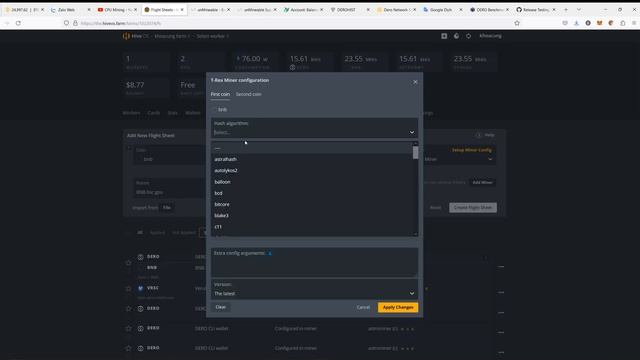Open options menu for first DERO row
This screenshot has width=640, height=360.
point(501,267)
